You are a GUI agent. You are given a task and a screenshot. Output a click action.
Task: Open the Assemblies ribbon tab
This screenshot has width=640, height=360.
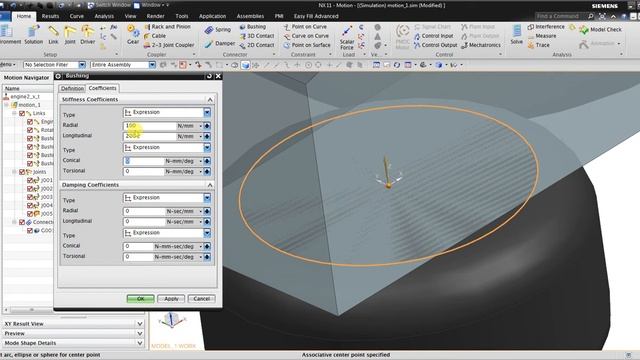click(250, 16)
